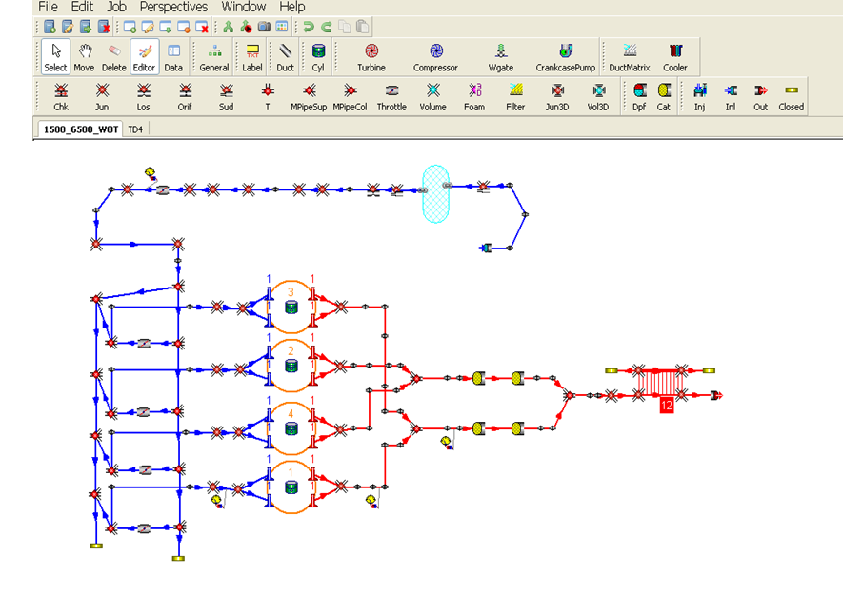Switch to the 1500_6500_WOT tab
Image resolution: width=843 pixels, height=616 pixels.
pos(81,129)
